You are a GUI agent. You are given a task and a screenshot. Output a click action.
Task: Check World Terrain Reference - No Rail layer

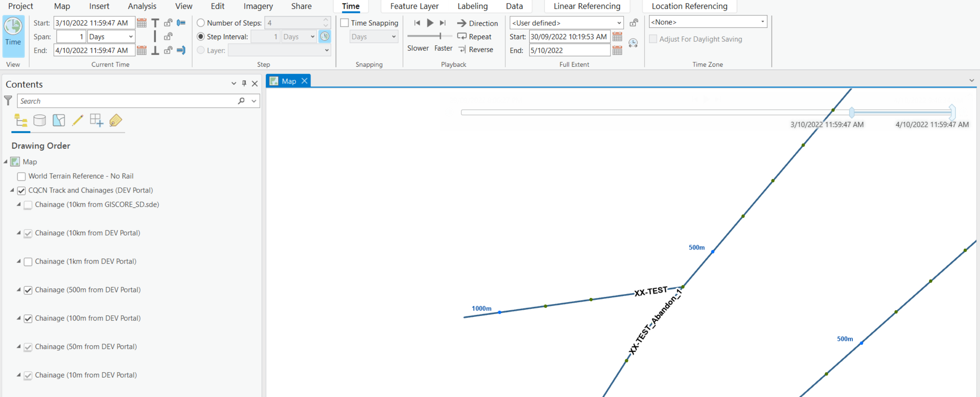click(x=21, y=176)
